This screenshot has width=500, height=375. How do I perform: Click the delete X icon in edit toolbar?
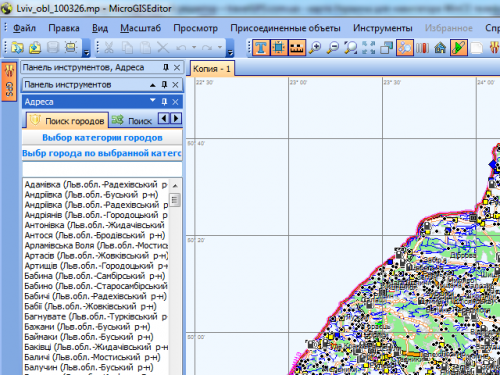click(163, 48)
